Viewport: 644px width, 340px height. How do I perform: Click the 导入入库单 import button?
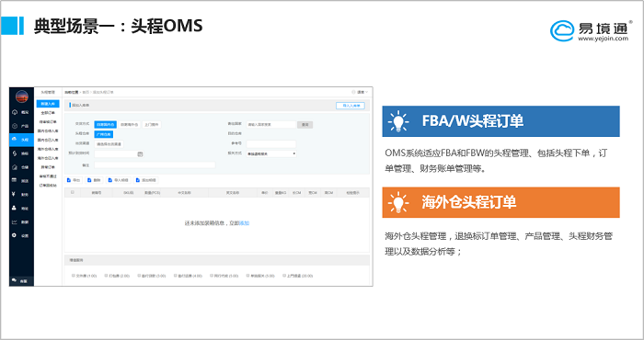(351, 106)
